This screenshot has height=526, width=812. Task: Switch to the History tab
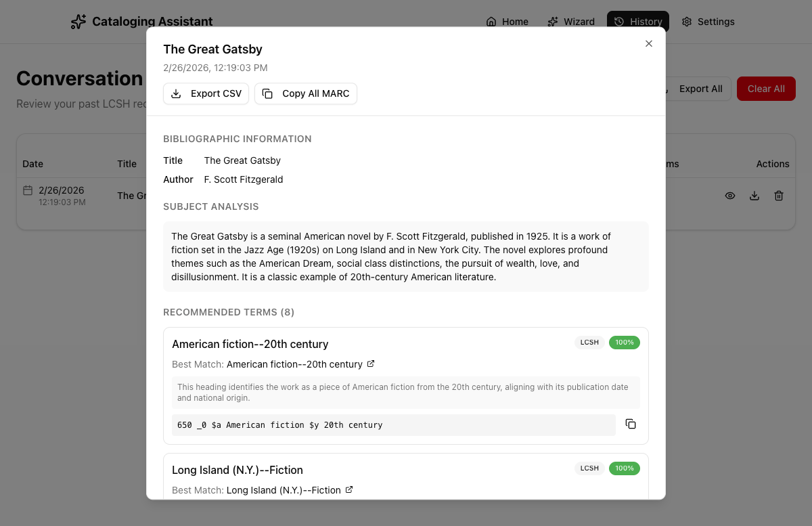[x=637, y=21]
